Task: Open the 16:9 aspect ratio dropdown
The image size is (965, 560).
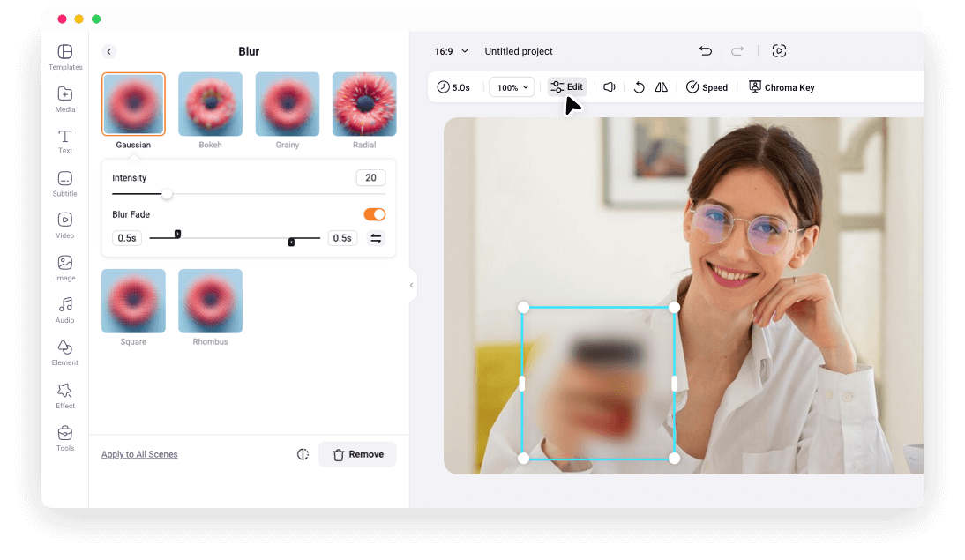Action: [451, 51]
